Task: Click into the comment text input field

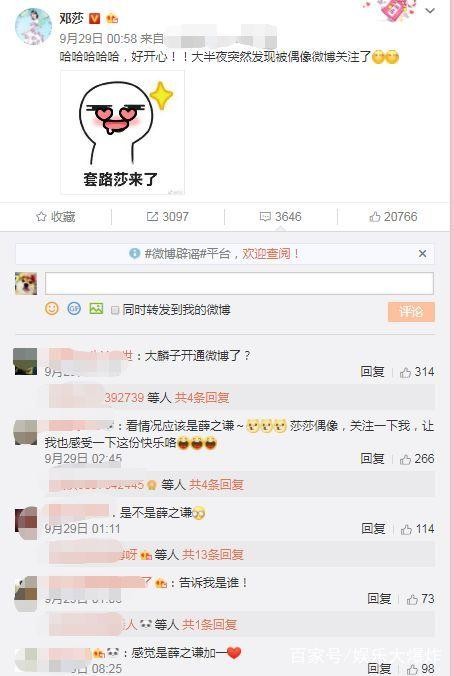Action: [x=239, y=283]
